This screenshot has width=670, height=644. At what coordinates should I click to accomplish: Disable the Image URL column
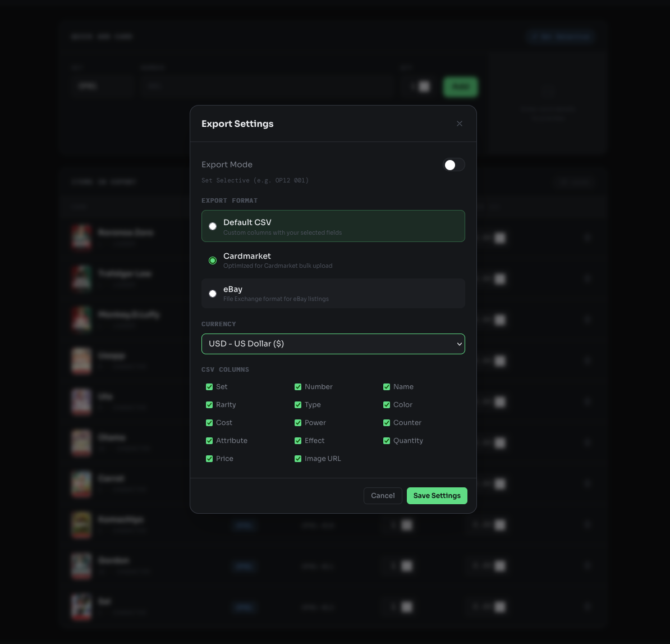[298, 459]
